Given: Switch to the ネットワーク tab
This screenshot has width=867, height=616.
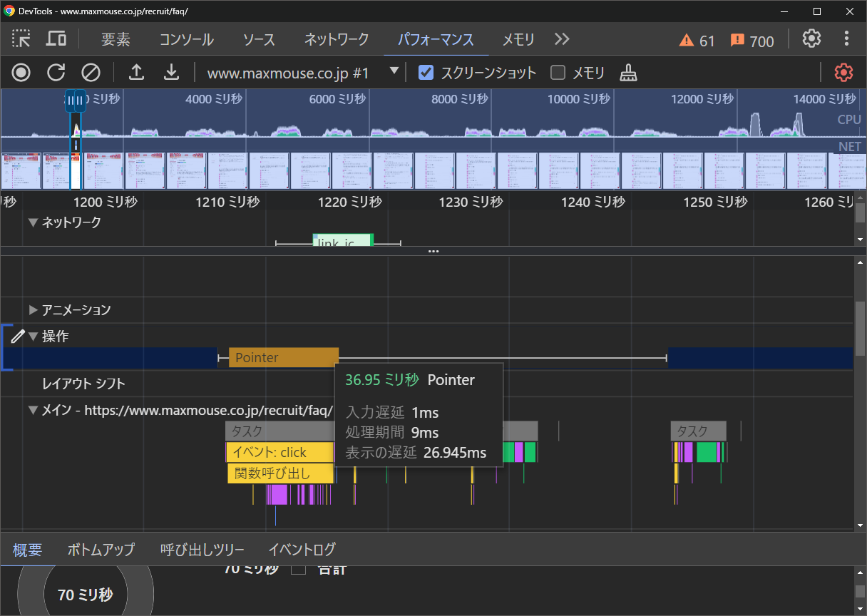Looking at the screenshot, I should click(x=337, y=39).
